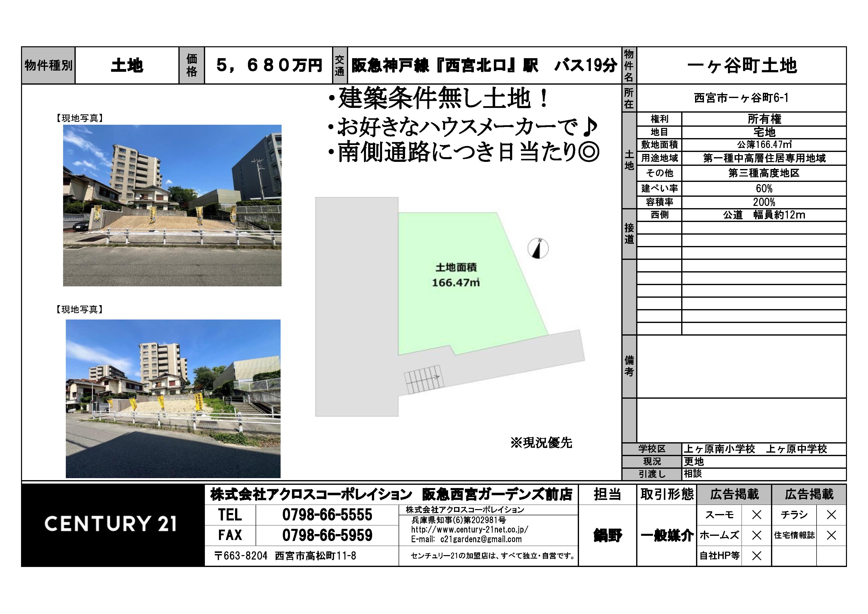Screen dimensions: 868x614
Task: Click the X mark next to 住宅情報誌
Action: pos(831,535)
